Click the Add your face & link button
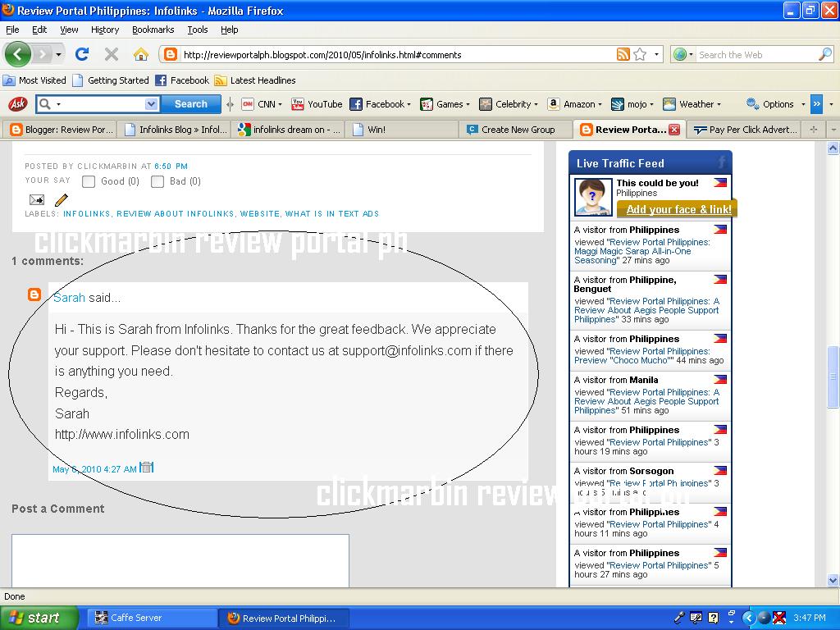Image resolution: width=840 pixels, height=630 pixels. coord(678,209)
